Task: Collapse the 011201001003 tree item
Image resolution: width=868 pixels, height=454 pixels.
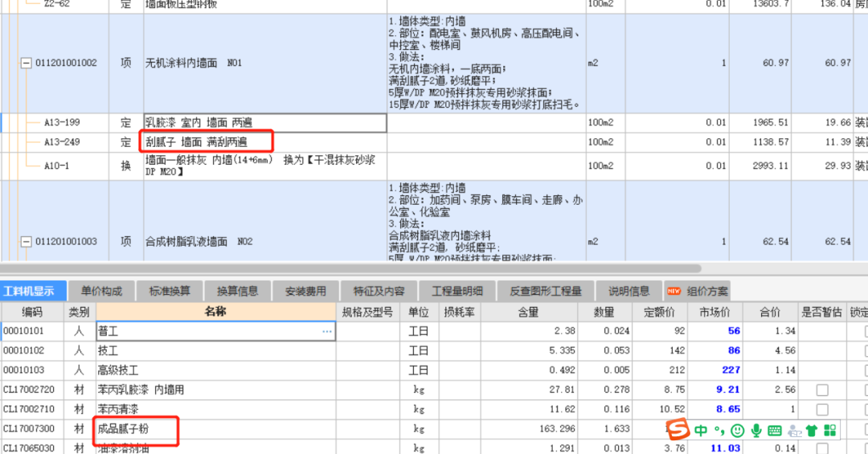Action: [x=25, y=242]
